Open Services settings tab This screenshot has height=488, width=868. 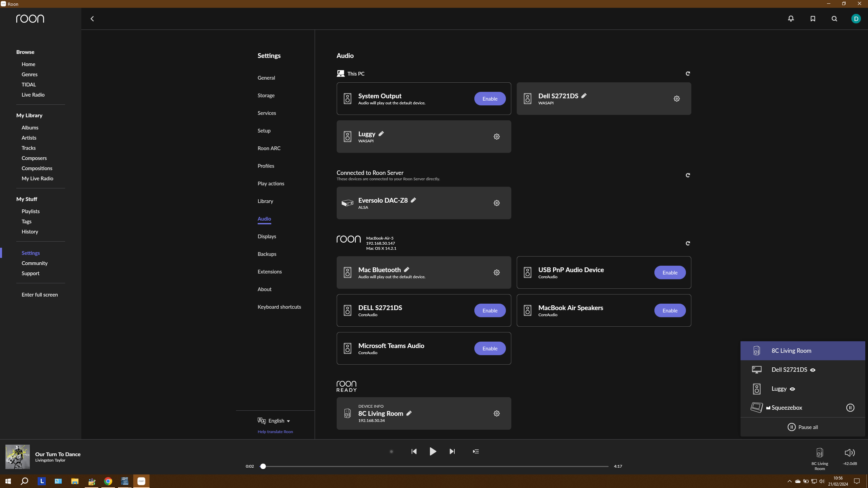[267, 113]
